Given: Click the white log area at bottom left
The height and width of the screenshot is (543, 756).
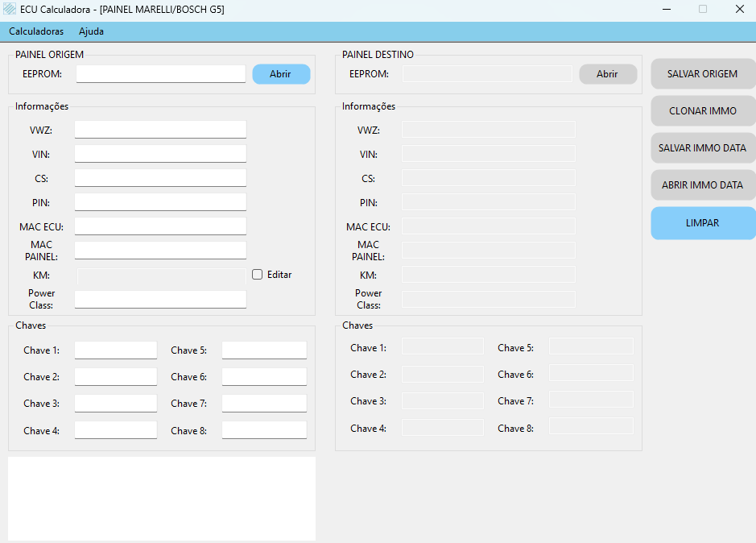Looking at the screenshot, I should (161, 498).
